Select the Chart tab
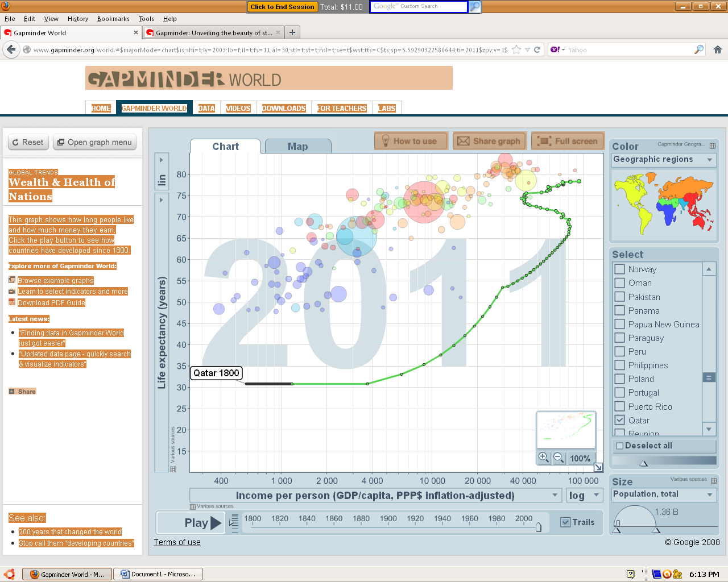The height and width of the screenshot is (582, 728). (225, 147)
